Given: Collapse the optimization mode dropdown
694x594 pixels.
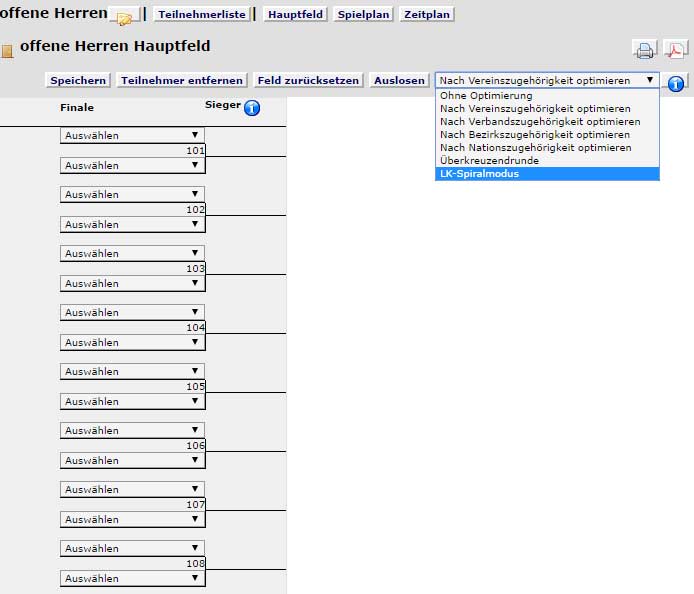Looking at the screenshot, I should pos(547,80).
